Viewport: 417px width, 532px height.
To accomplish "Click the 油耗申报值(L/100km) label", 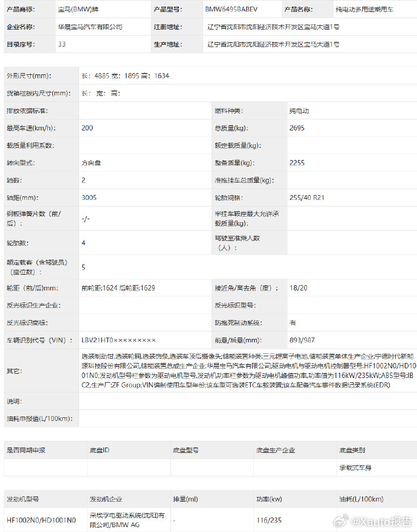I will (39, 418).
